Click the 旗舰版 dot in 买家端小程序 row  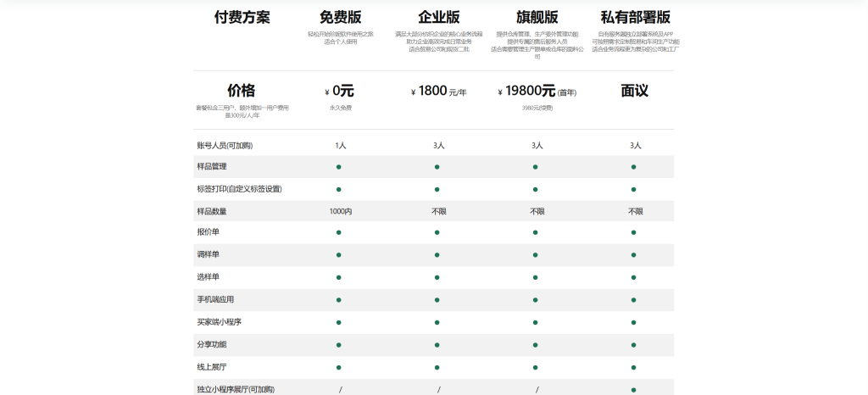click(x=536, y=322)
